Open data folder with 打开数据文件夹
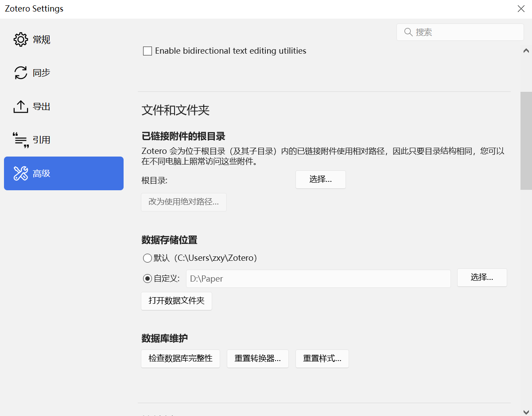 176,301
